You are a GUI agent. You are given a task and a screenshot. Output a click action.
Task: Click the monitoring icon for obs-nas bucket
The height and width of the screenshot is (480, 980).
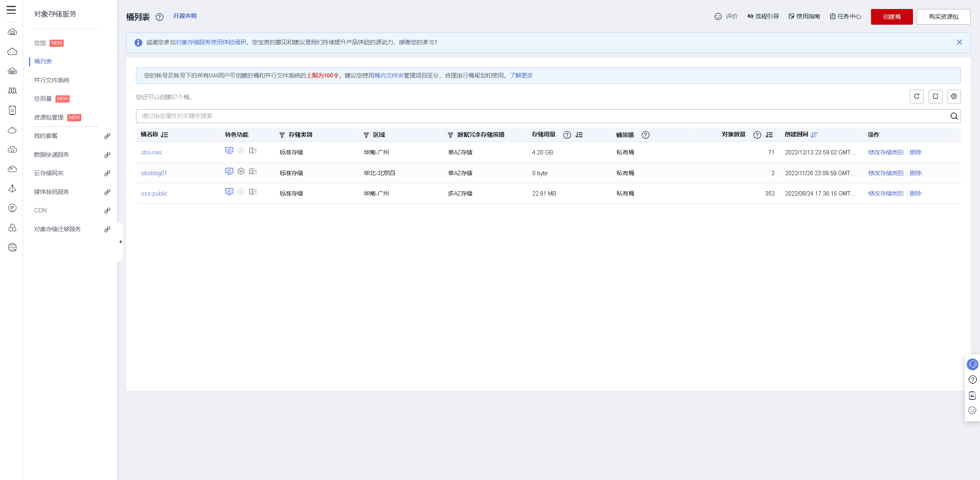tap(229, 150)
